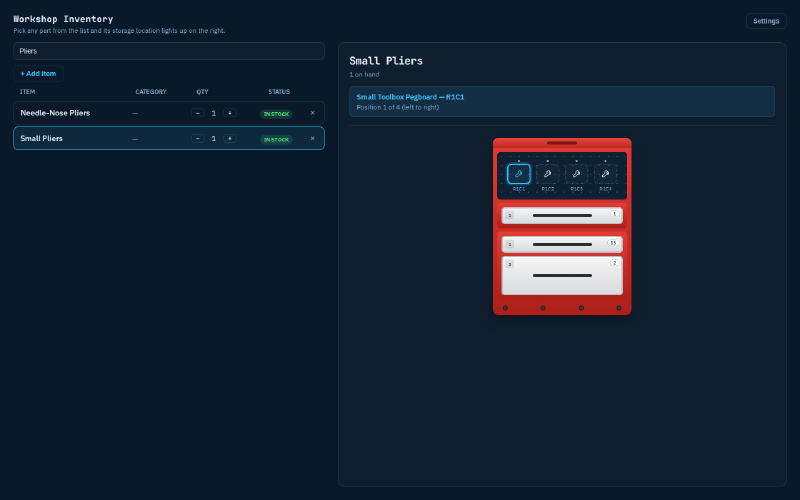Select the Needle-Nose Pliers row
This screenshot has height=500, width=800.
pos(169,113)
